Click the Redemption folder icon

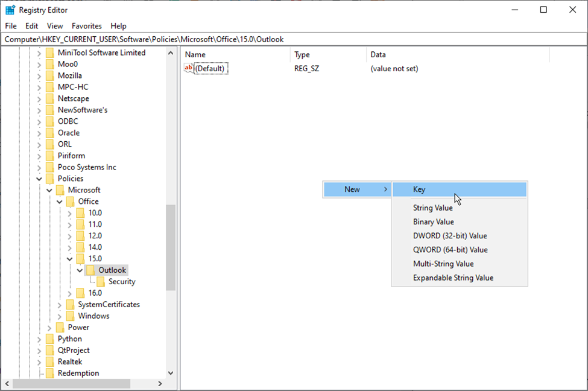(50, 374)
